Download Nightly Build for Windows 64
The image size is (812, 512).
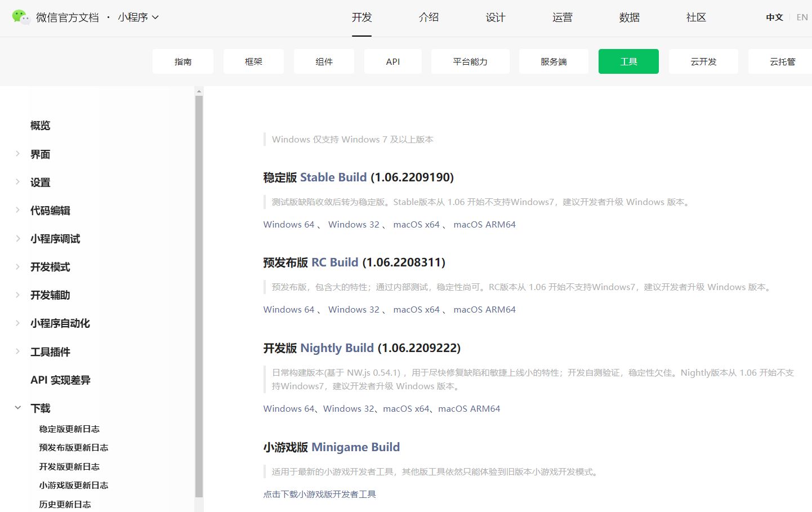tap(289, 408)
